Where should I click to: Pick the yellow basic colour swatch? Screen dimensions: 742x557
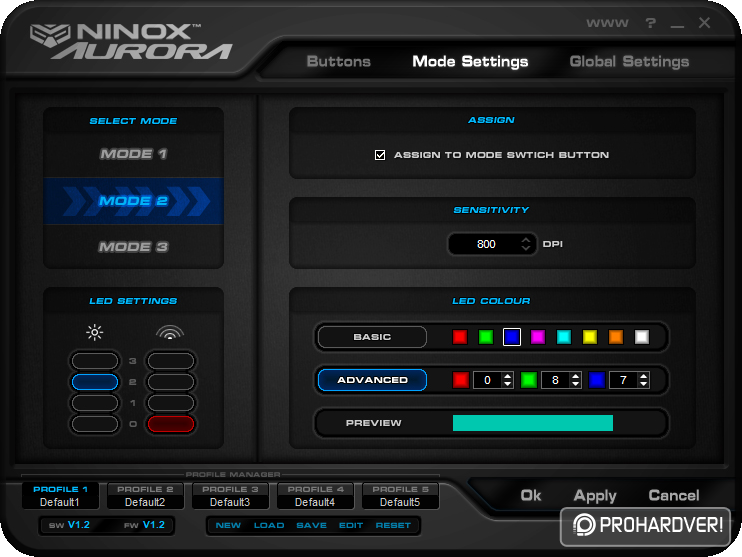point(590,337)
